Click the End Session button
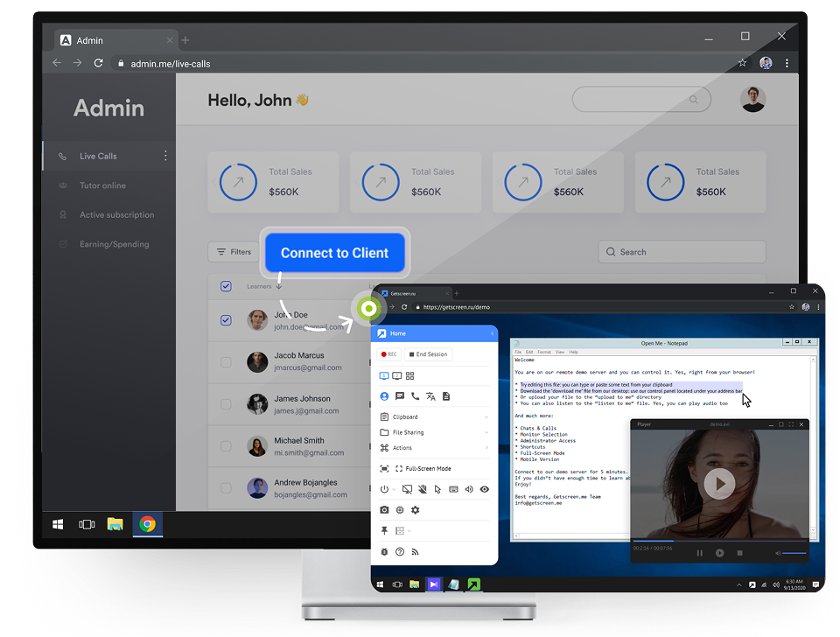 [x=428, y=354]
